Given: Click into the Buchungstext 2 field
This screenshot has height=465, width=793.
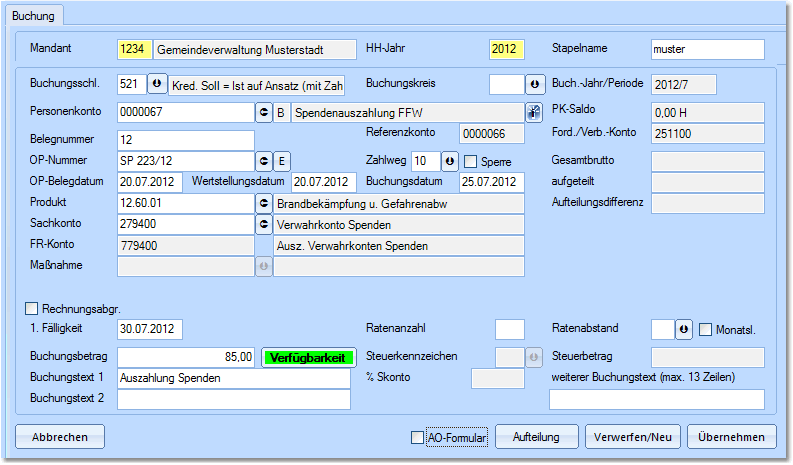Looking at the screenshot, I should coord(234,400).
